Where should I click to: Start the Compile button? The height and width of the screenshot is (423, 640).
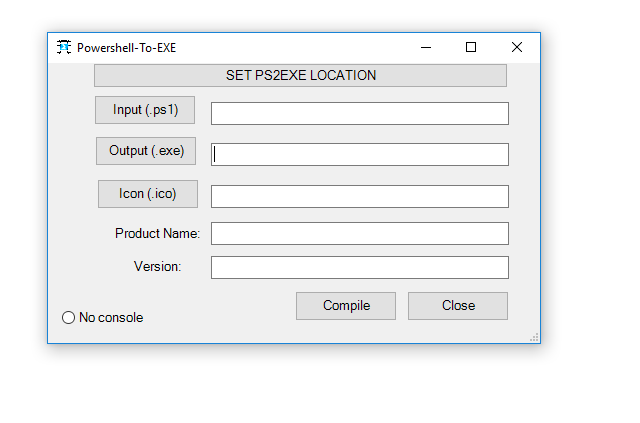pos(346,306)
